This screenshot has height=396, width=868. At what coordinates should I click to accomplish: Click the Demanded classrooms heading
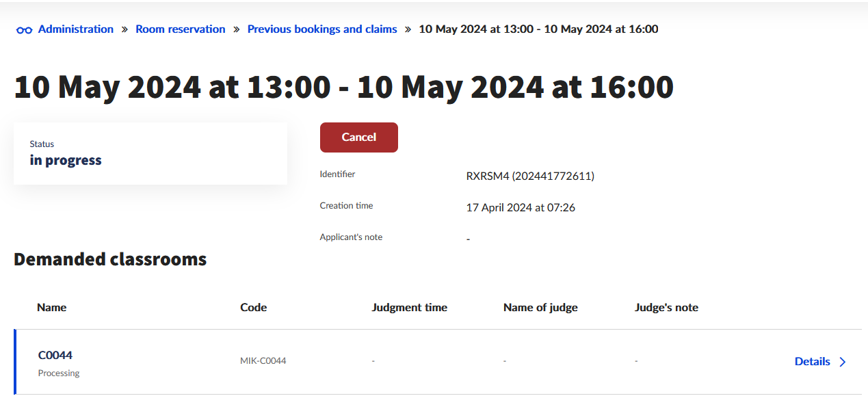tap(110, 260)
